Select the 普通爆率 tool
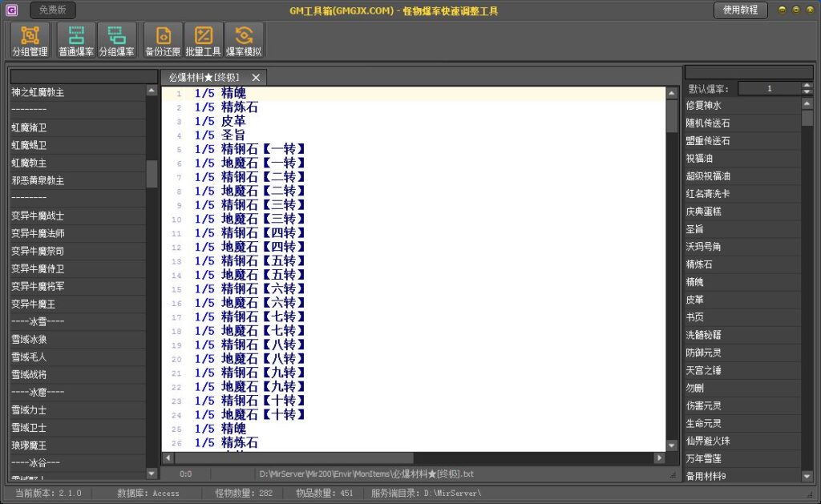The width and height of the screenshot is (821, 504). (x=76, y=40)
